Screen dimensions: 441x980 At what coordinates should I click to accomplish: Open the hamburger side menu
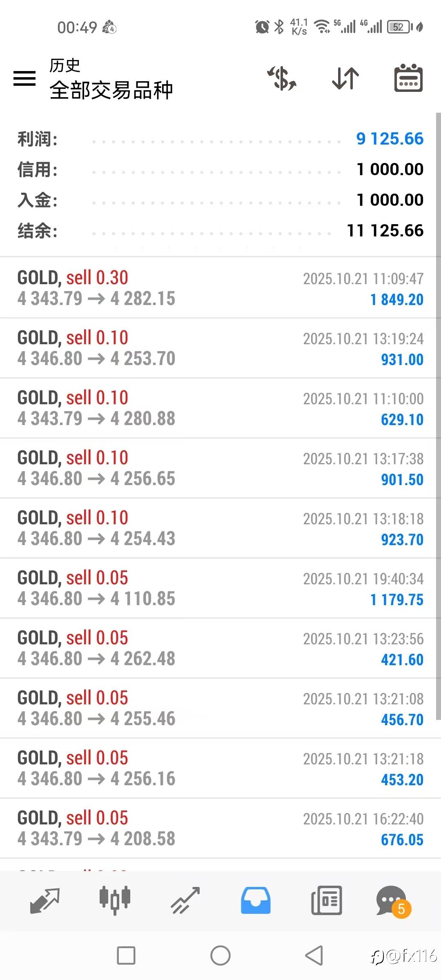point(24,78)
